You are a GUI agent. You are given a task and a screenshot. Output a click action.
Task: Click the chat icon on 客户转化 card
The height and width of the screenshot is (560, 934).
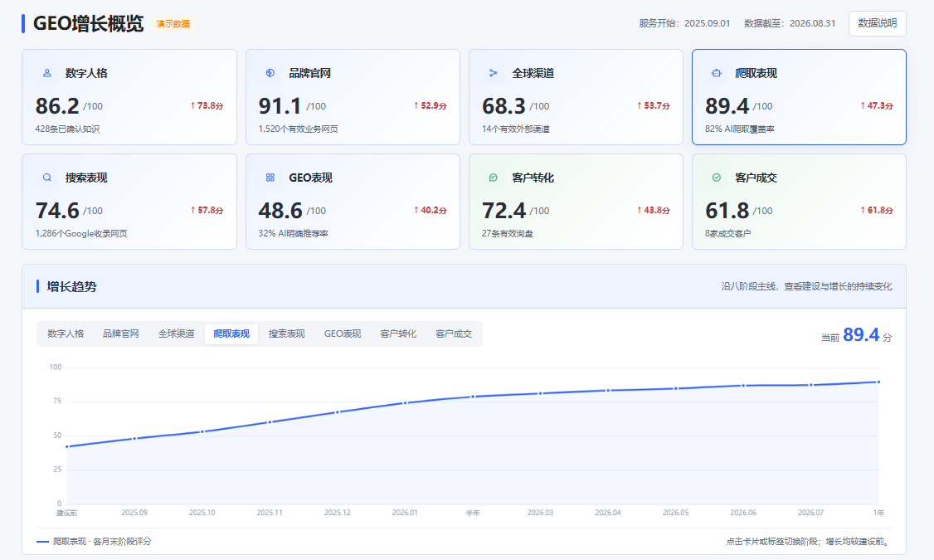click(494, 178)
